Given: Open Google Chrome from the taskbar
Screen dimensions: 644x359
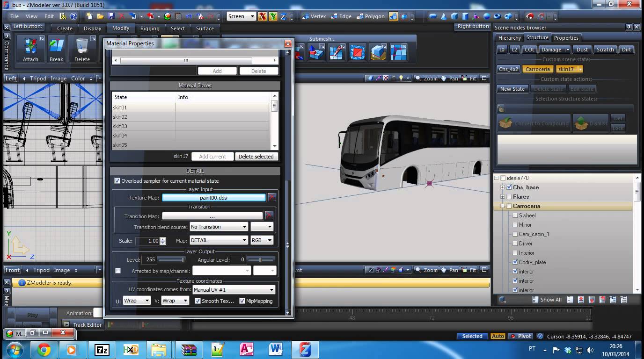Looking at the screenshot, I should [44, 350].
